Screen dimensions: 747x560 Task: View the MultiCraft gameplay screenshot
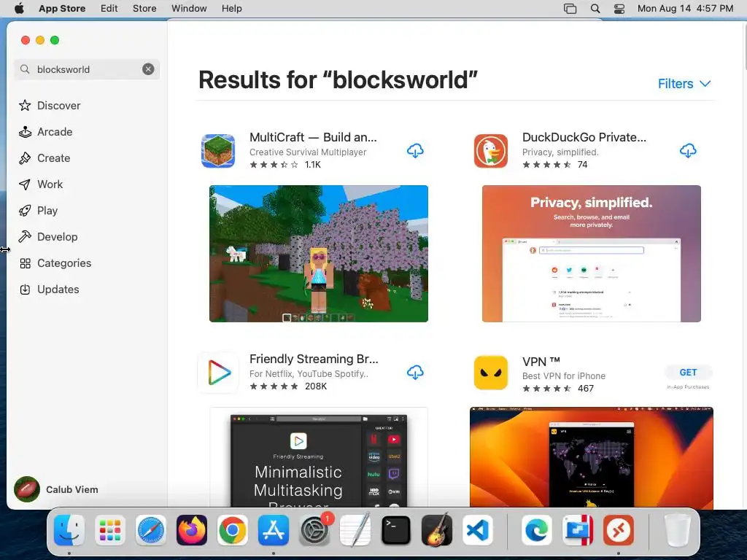[x=319, y=253]
